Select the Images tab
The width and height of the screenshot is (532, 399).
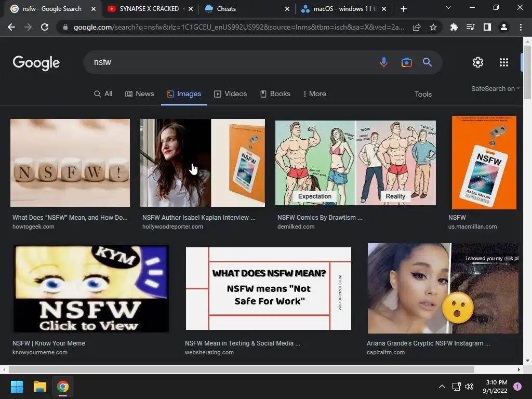coord(184,94)
